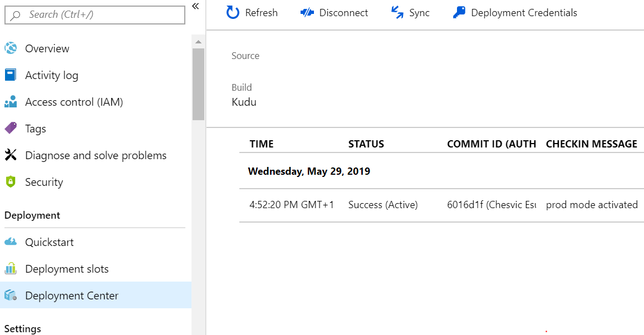Click the sidebar vertical scrollbar thumb
Screen dimensions: 644x335
[x=198, y=84]
